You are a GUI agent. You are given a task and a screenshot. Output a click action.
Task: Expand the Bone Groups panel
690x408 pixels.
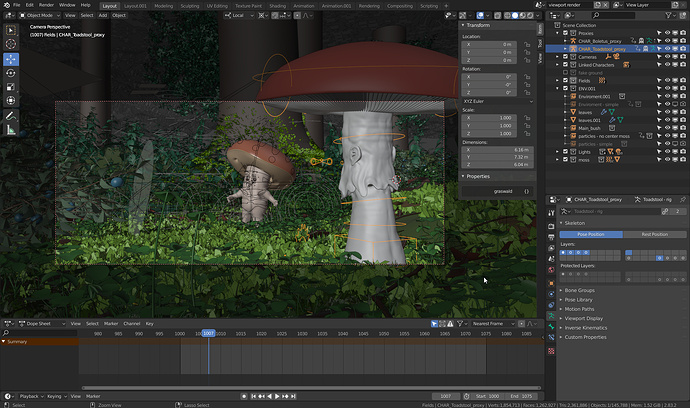pos(579,290)
